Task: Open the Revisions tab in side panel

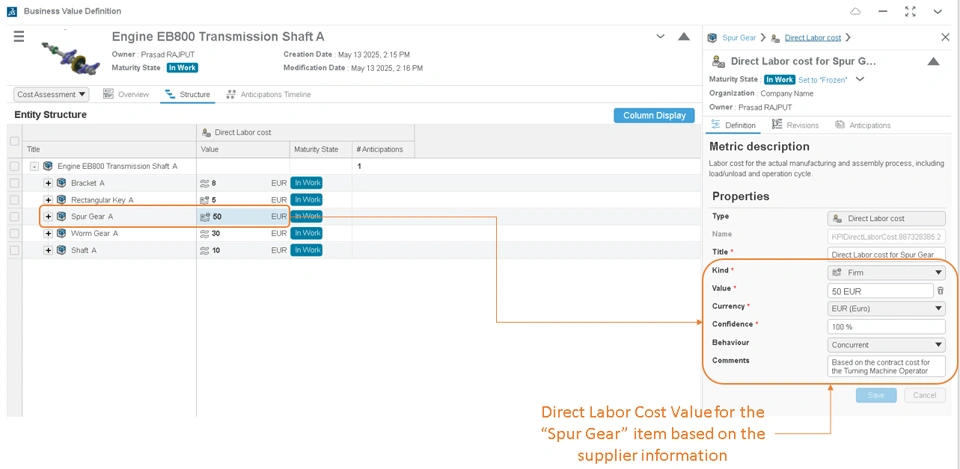Action: [795, 125]
